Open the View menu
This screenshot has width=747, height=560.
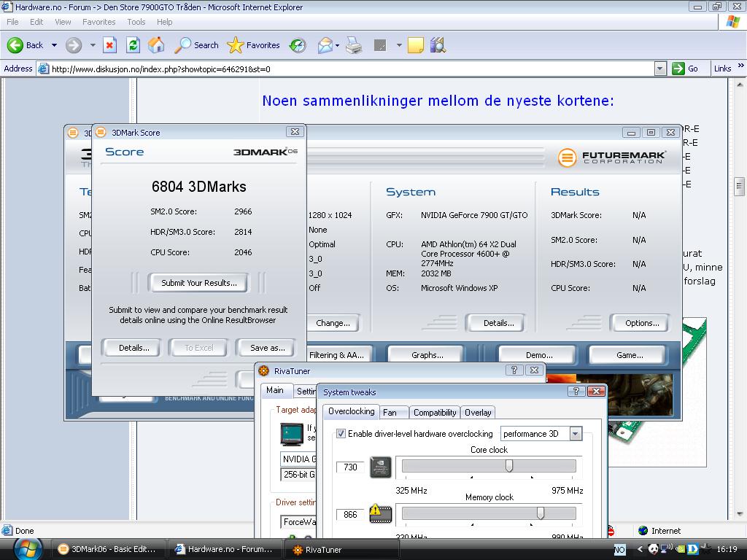coord(63,22)
